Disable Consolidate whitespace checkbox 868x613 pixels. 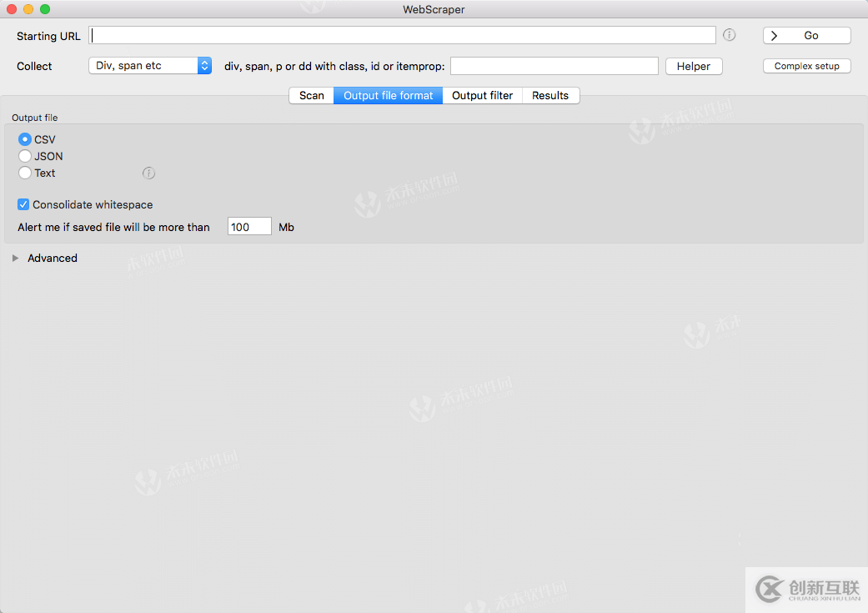(x=23, y=204)
